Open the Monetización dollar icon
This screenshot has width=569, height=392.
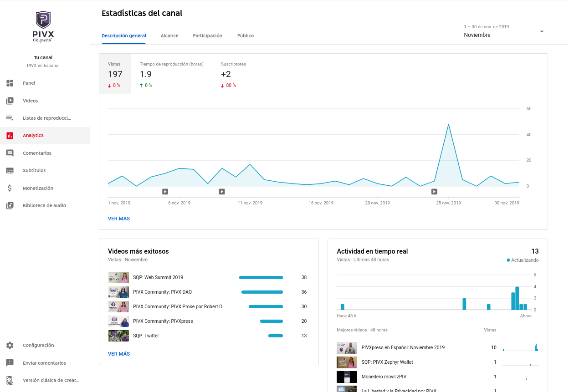coord(10,188)
